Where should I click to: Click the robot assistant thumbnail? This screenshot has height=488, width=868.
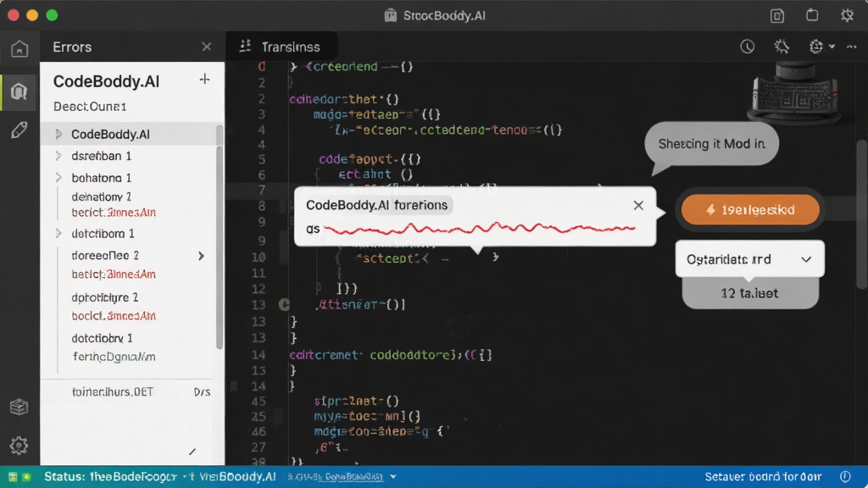click(x=794, y=91)
